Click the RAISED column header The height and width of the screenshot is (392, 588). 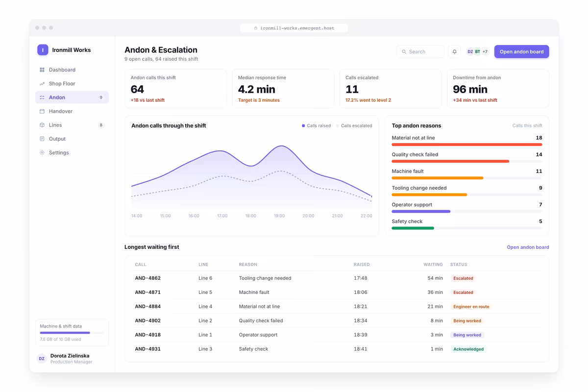point(362,265)
